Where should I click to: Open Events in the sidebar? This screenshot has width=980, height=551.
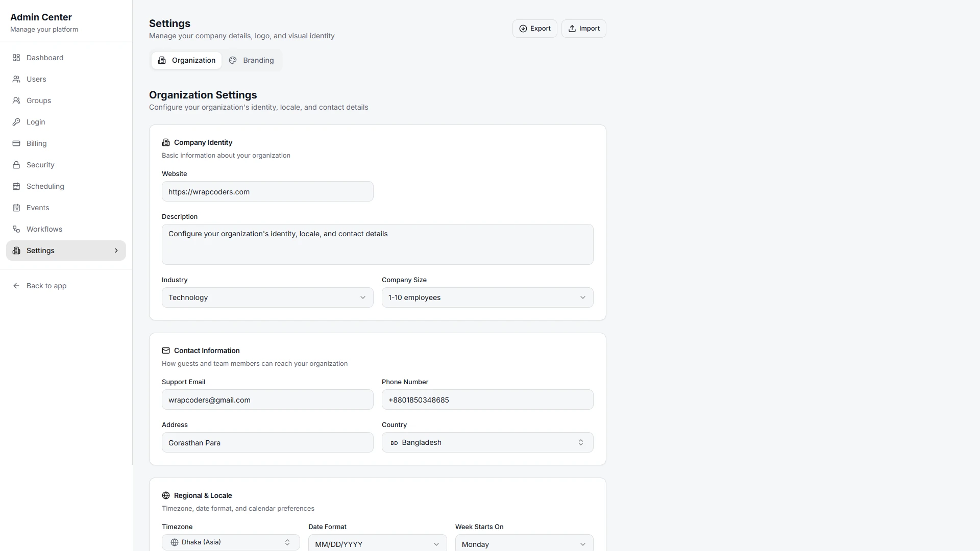click(x=66, y=208)
